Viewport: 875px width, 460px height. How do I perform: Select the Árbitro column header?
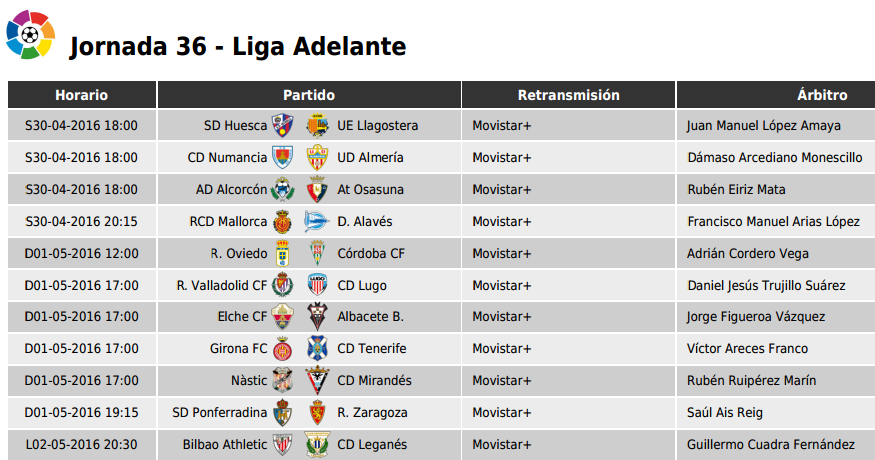776,95
